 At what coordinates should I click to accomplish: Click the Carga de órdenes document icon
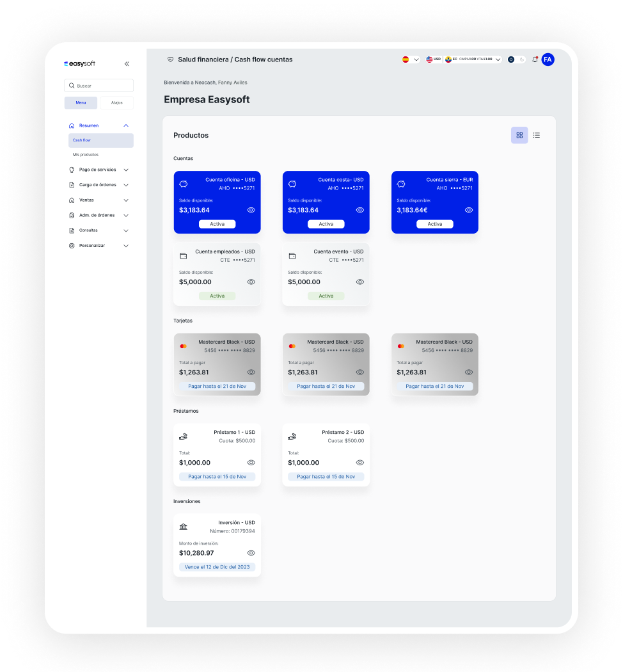tap(72, 185)
